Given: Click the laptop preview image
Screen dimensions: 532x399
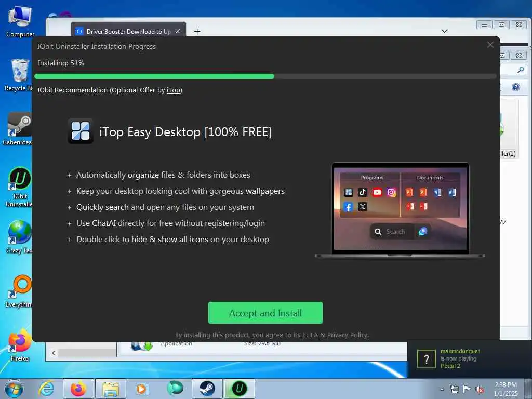Looking at the screenshot, I should 400,211.
